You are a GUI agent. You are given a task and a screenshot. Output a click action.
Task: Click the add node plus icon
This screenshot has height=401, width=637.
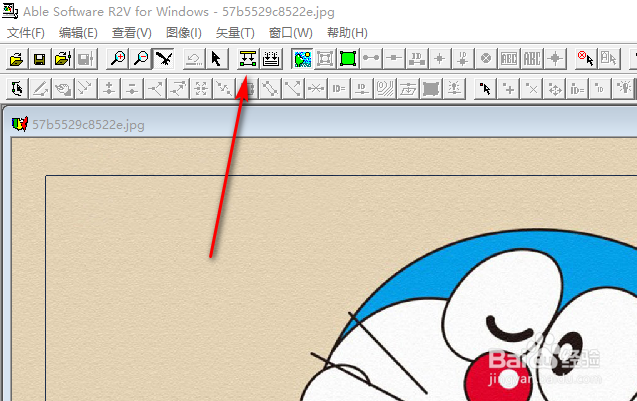coord(109,89)
